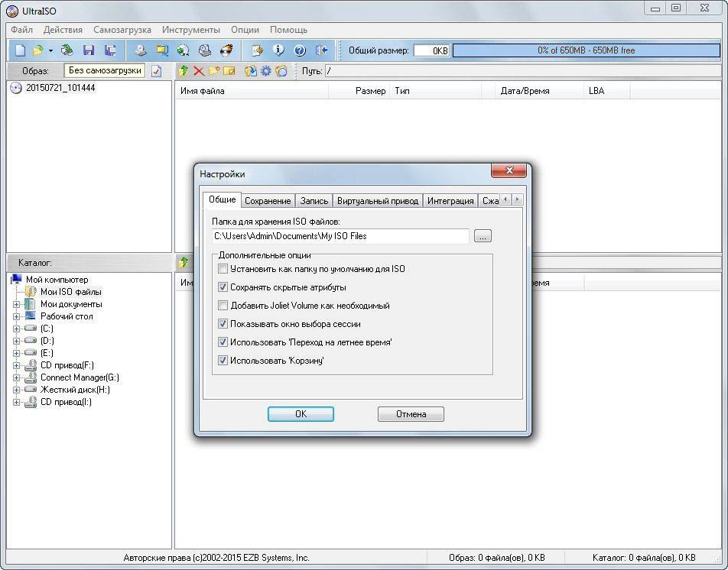Screen dimensions: 728x570
Task: Click the Общий размер 0KB field
Action: pyautogui.click(x=431, y=50)
